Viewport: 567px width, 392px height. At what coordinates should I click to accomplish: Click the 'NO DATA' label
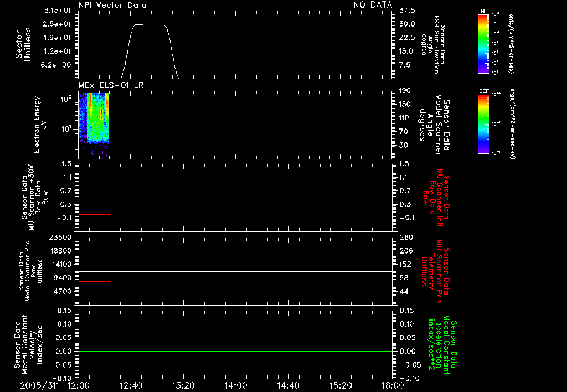point(373,5)
